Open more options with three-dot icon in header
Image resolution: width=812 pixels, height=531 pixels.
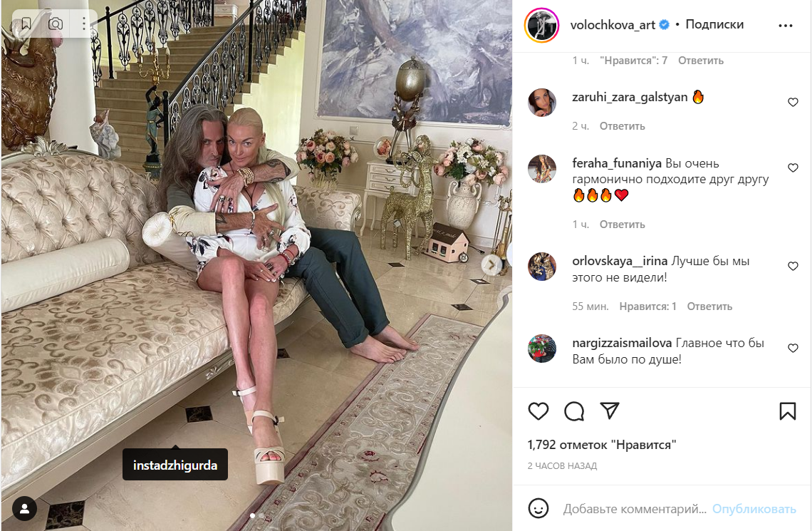pyautogui.click(x=785, y=26)
